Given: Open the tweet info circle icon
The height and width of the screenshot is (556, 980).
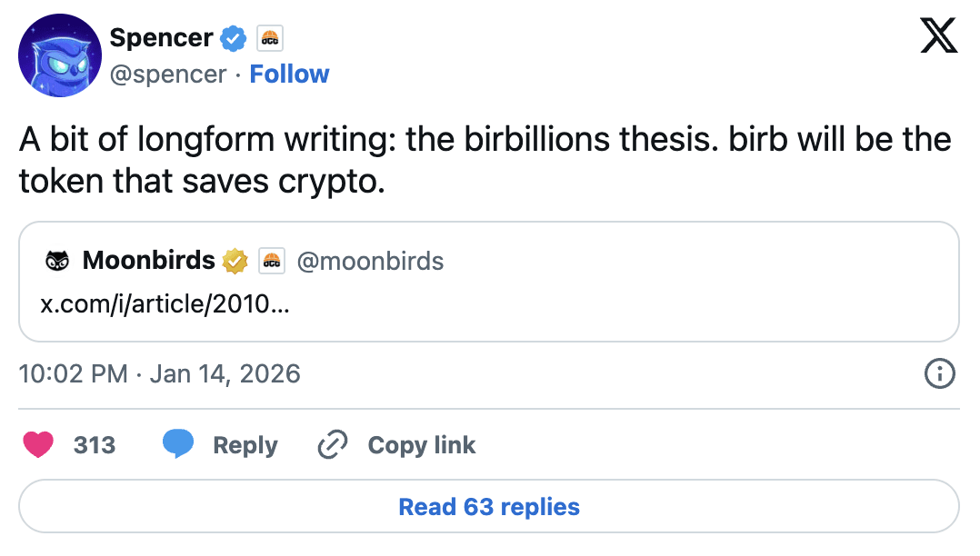Looking at the screenshot, I should click(939, 373).
